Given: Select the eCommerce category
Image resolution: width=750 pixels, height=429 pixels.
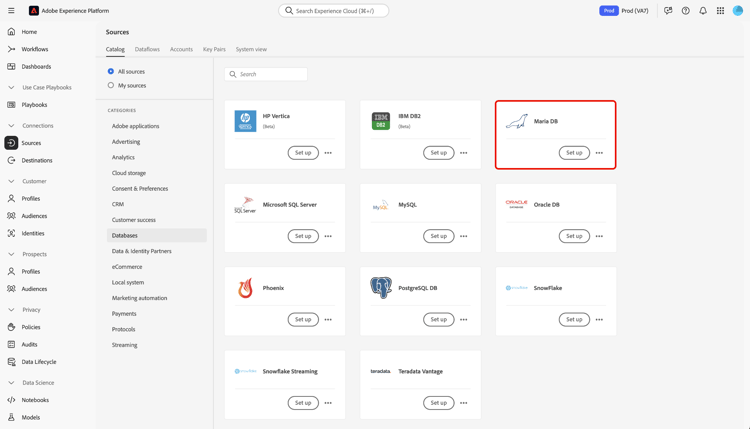Looking at the screenshot, I should (x=127, y=267).
